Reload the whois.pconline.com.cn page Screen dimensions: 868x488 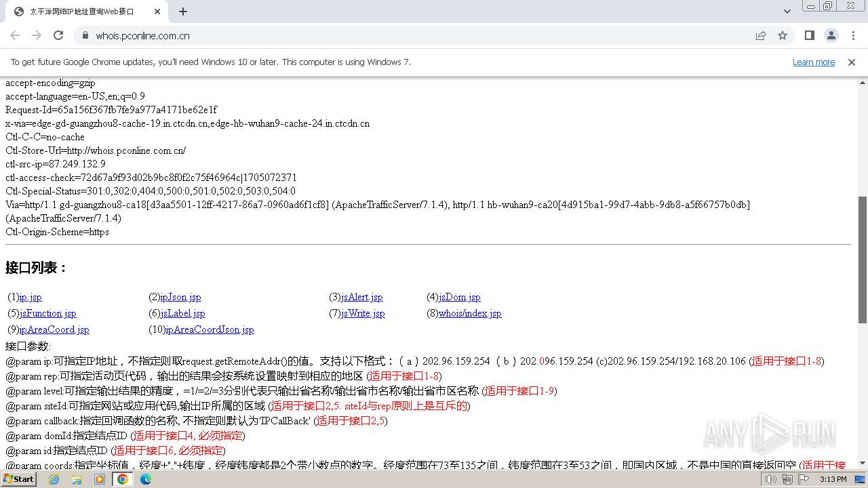58,35
